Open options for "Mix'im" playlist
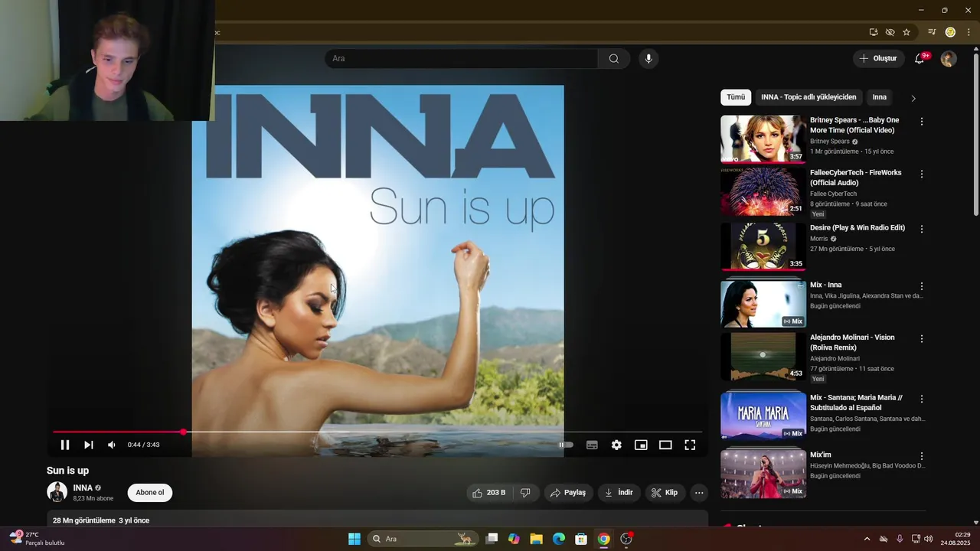The height and width of the screenshot is (551, 980). click(922, 456)
